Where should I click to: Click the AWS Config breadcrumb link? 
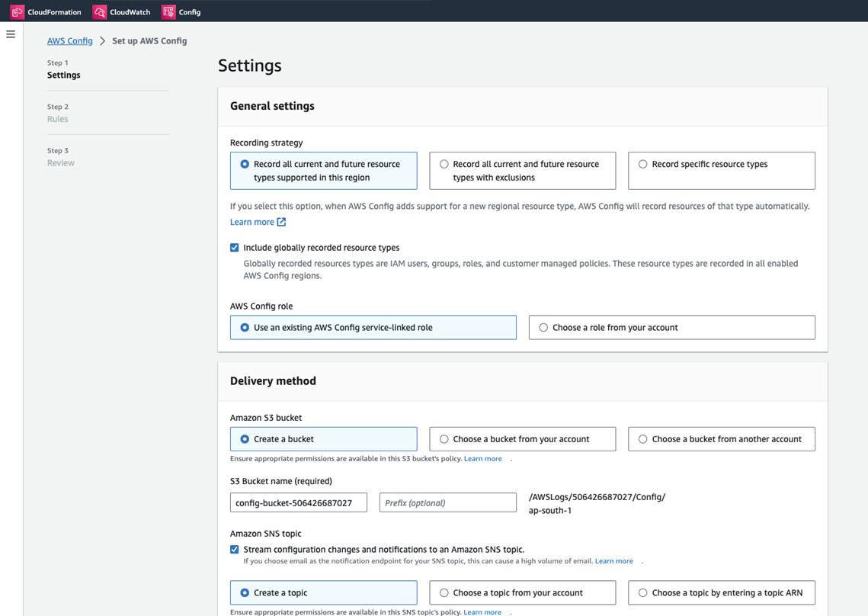(x=70, y=41)
